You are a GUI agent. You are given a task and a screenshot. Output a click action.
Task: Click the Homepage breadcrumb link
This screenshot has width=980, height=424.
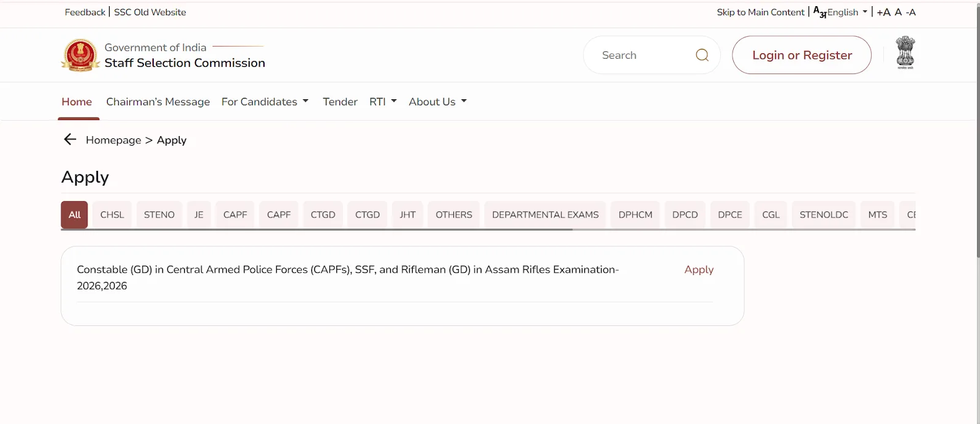[x=113, y=140]
